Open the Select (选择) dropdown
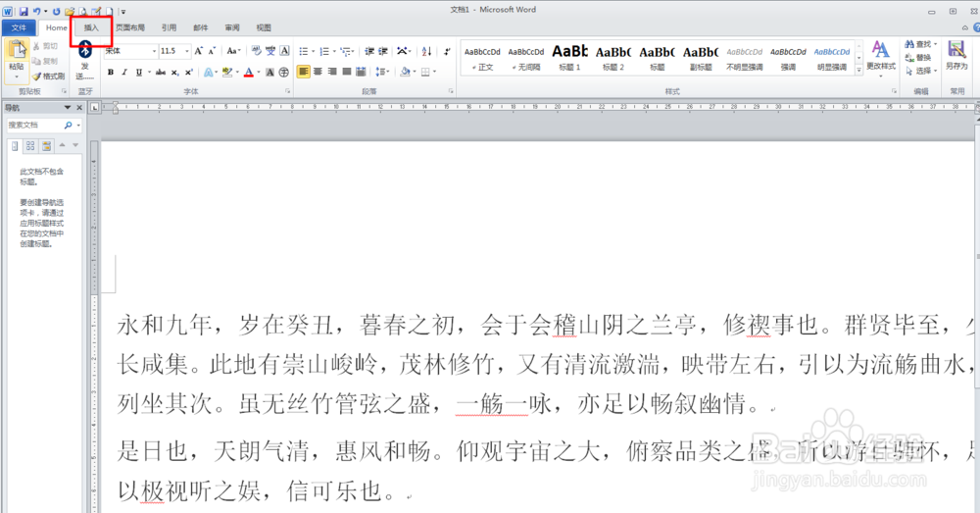The width and height of the screenshot is (980, 513). (x=921, y=71)
